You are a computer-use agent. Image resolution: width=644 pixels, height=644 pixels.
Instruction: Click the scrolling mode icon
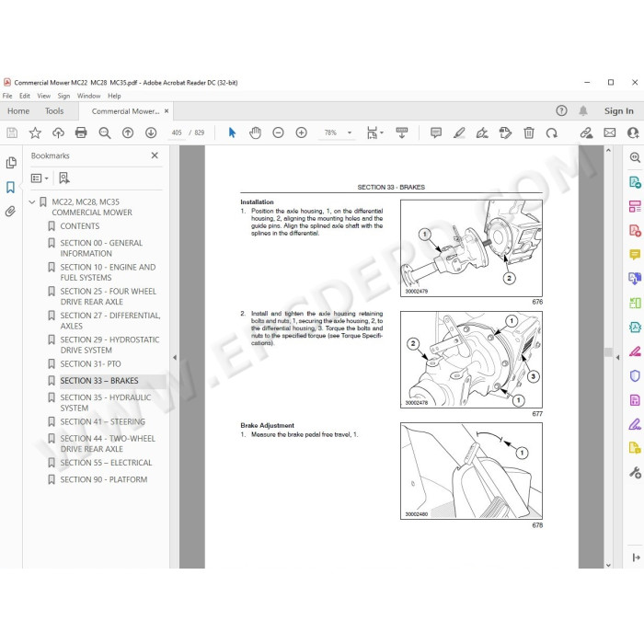(402, 132)
